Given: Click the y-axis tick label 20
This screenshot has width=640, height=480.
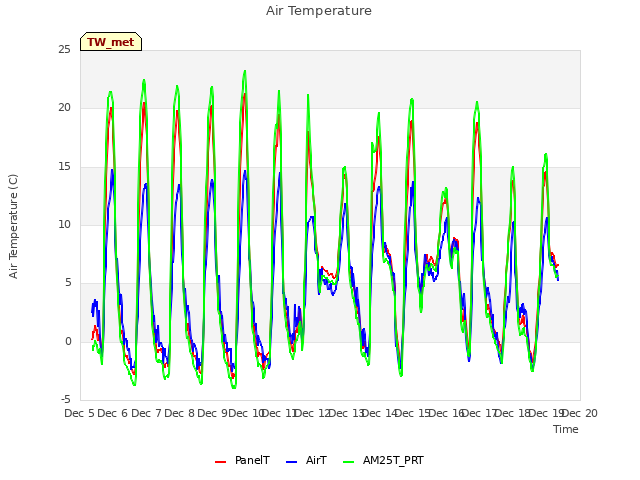Looking at the screenshot, I should click(64, 108).
